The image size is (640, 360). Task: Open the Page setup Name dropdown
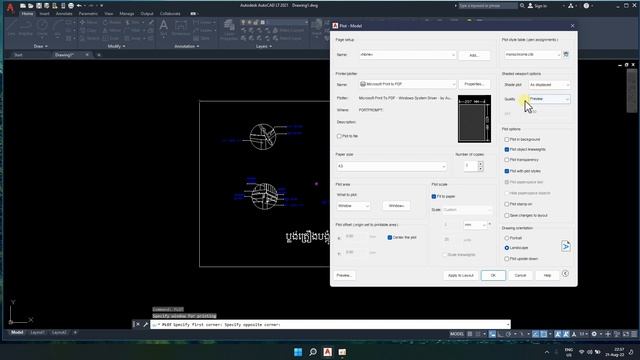point(407,55)
